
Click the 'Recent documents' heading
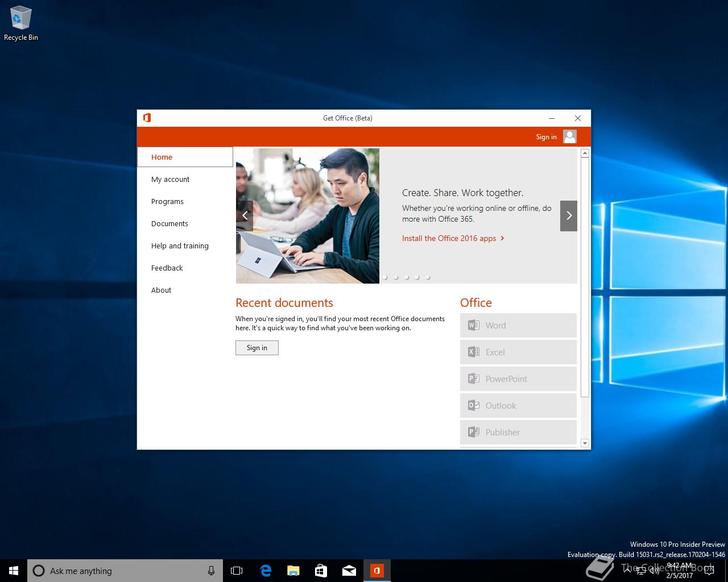point(284,303)
